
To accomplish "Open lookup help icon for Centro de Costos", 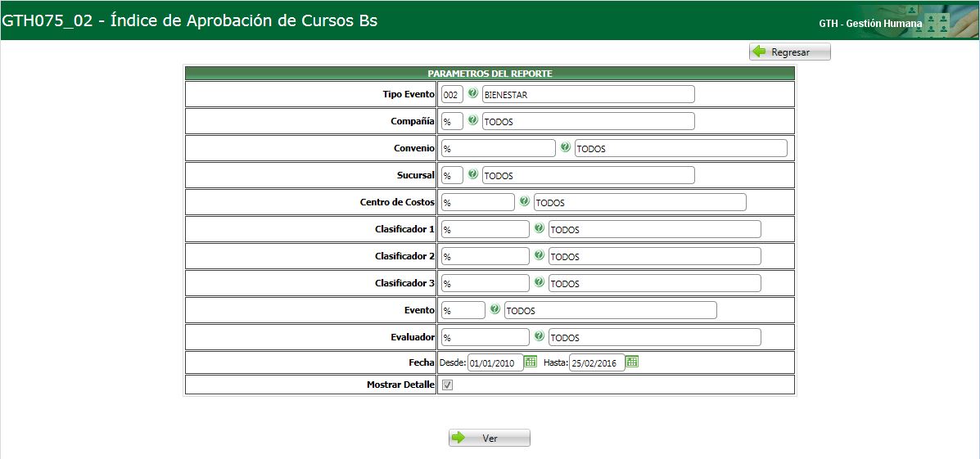I will pyautogui.click(x=524, y=201).
